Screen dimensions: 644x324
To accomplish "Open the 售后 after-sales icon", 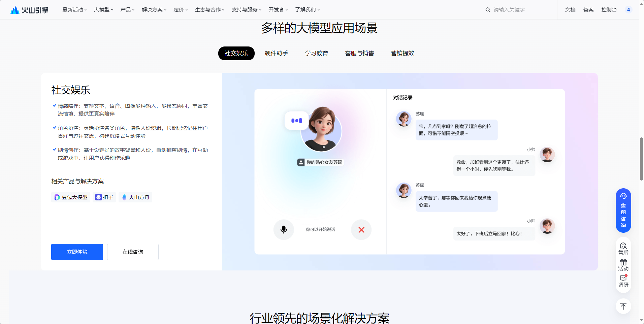I will 623,249.
